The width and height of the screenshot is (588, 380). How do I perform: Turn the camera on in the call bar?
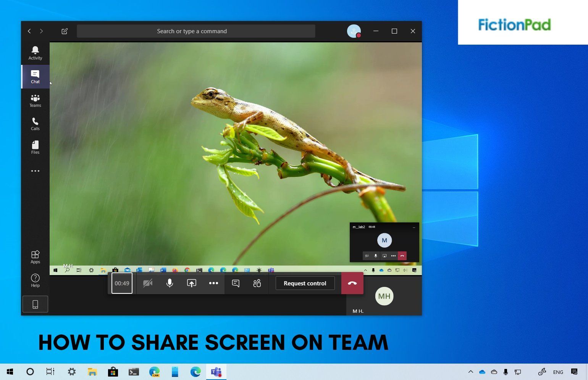(x=148, y=283)
